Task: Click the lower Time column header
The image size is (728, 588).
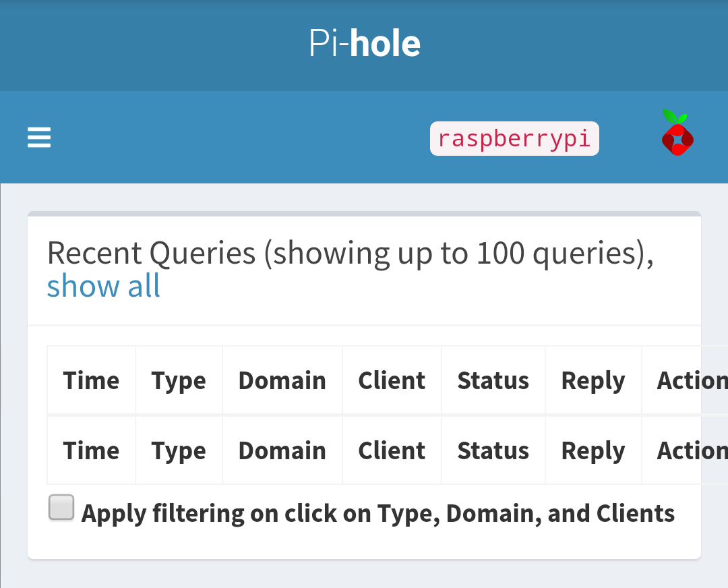Action: click(x=91, y=450)
